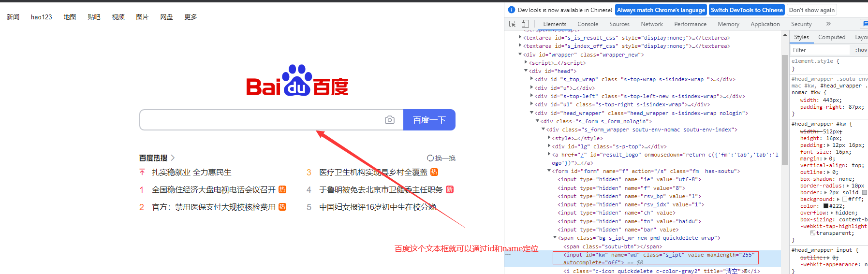The image size is (868, 274).
Task: Open the hao123 link
Action: (x=42, y=17)
